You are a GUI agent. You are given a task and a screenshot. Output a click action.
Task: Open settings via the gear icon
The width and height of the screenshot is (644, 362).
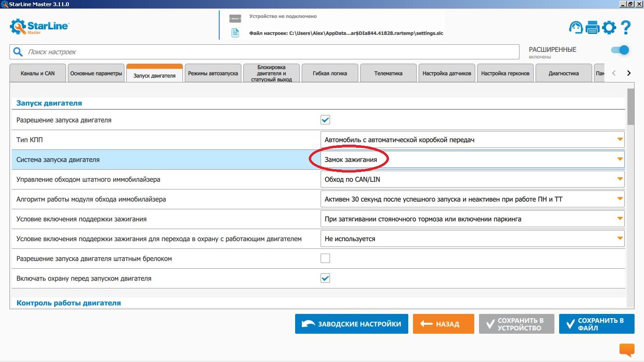609,27
